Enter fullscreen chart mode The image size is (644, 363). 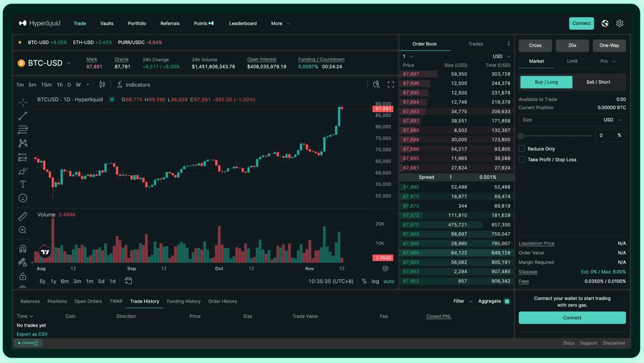pos(391,85)
